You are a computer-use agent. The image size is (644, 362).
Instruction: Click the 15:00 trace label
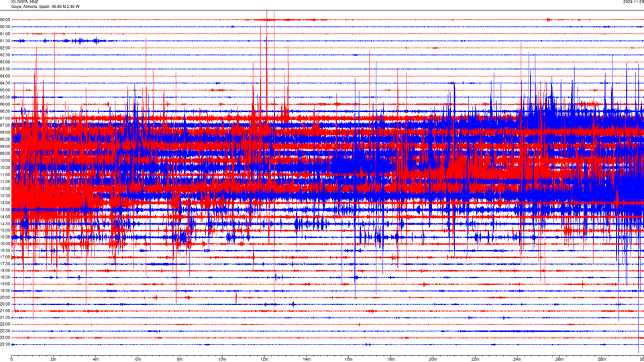pos(5,230)
